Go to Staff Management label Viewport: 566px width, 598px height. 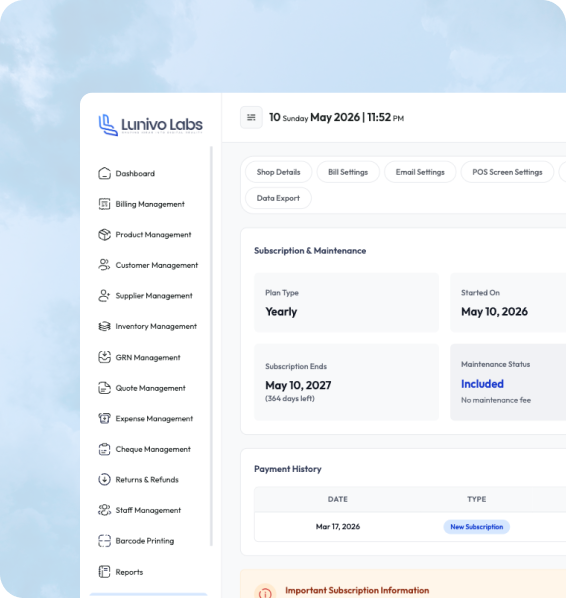(148, 510)
